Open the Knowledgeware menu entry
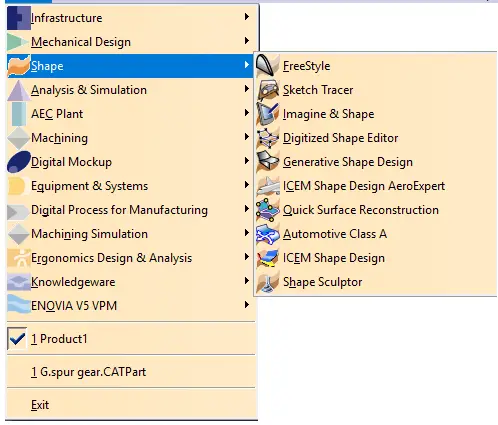 (131, 282)
